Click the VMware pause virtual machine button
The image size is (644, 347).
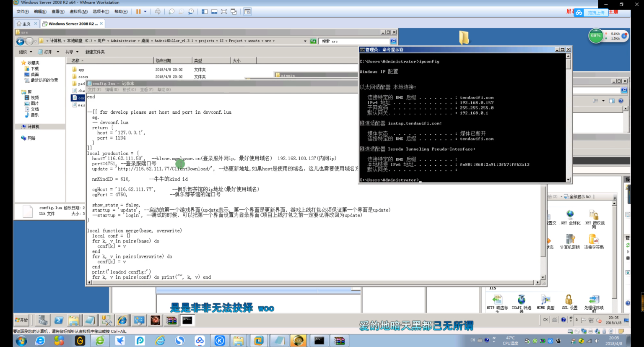138,12
